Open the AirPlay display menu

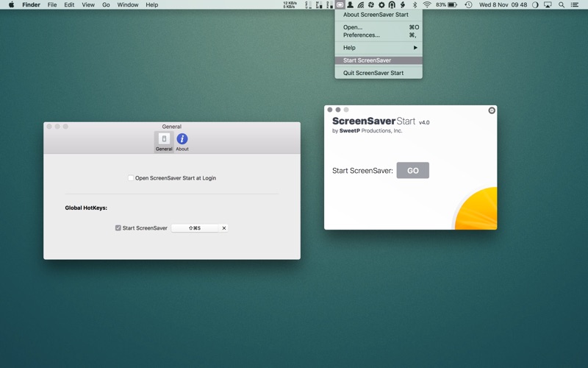(x=548, y=5)
